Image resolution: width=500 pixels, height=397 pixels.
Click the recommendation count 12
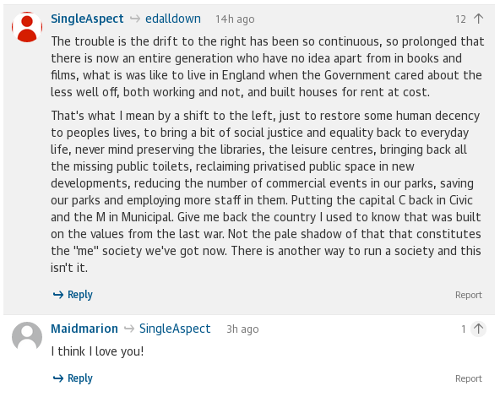point(461,19)
